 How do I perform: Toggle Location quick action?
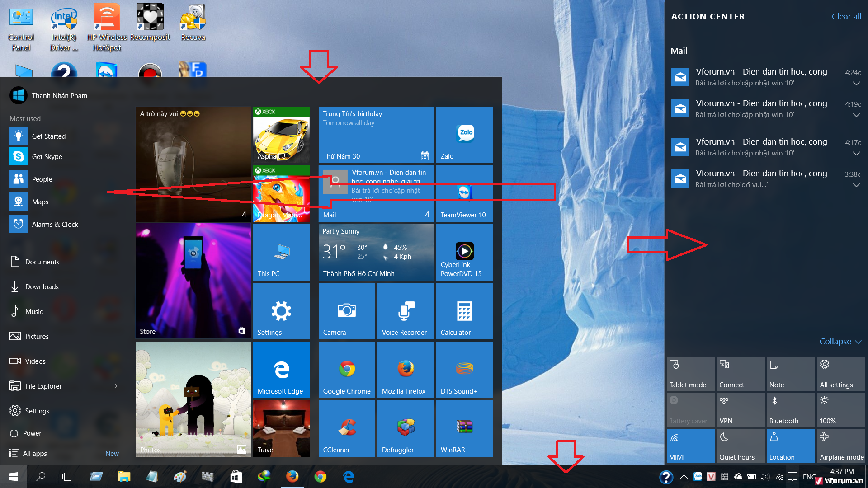pos(791,446)
